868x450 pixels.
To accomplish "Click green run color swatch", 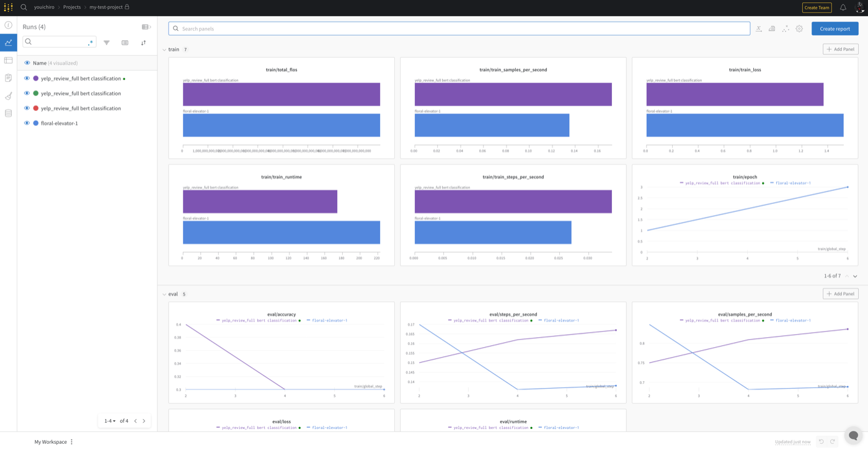I will point(36,94).
